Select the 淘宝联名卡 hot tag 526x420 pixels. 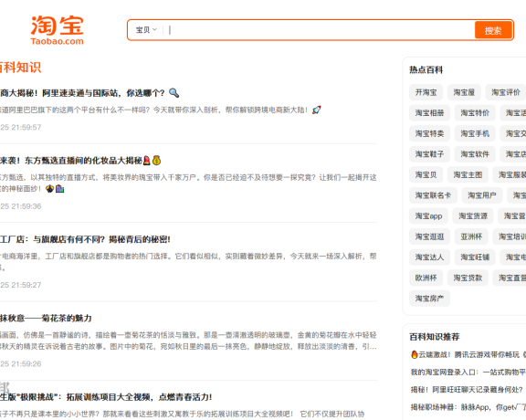click(433, 195)
